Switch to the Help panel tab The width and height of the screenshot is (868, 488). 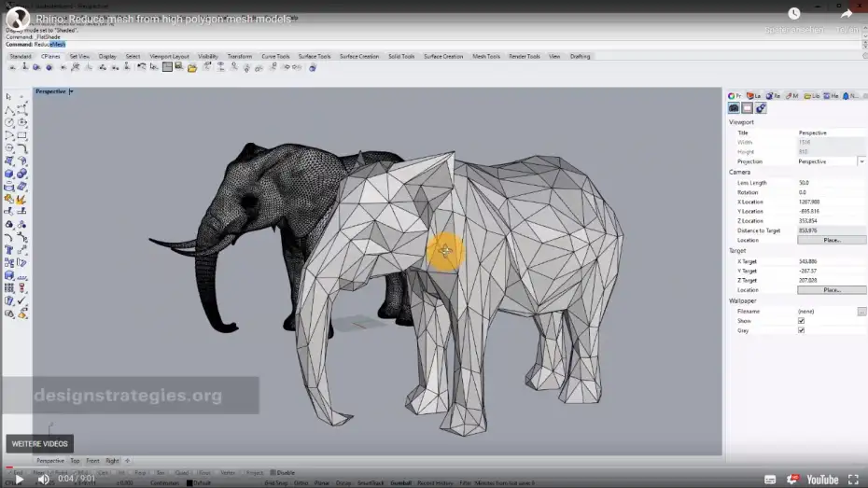point(831,96)
